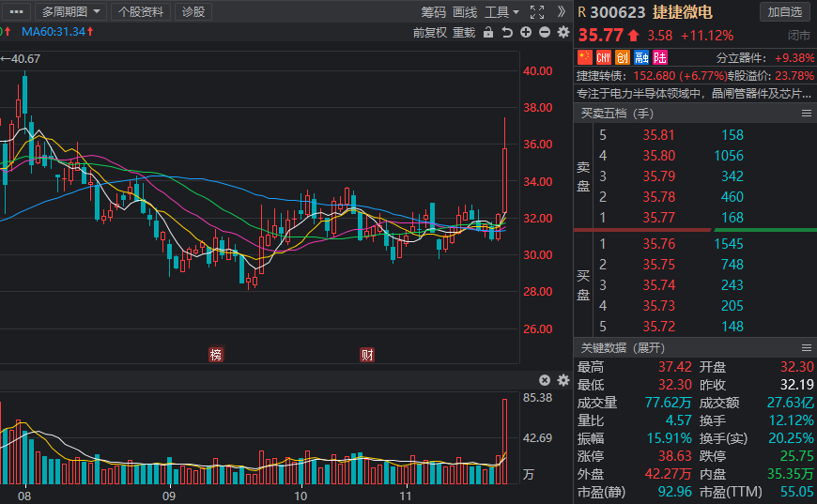Viewport: 817px width, 504px height.
Task: Expand the 多周期图 dropdown
Action: (x=70, y=11)
